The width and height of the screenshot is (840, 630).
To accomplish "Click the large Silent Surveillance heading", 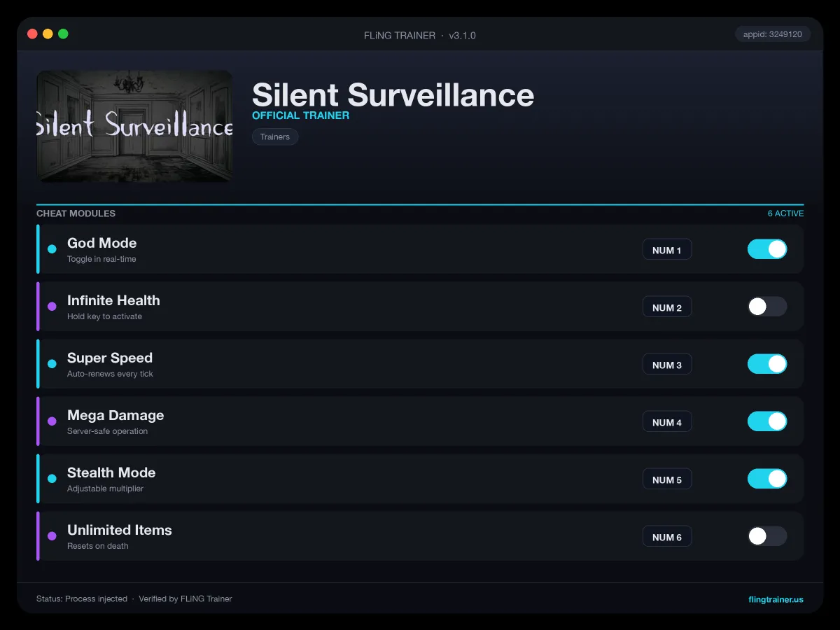I will (x=393, y=94).
